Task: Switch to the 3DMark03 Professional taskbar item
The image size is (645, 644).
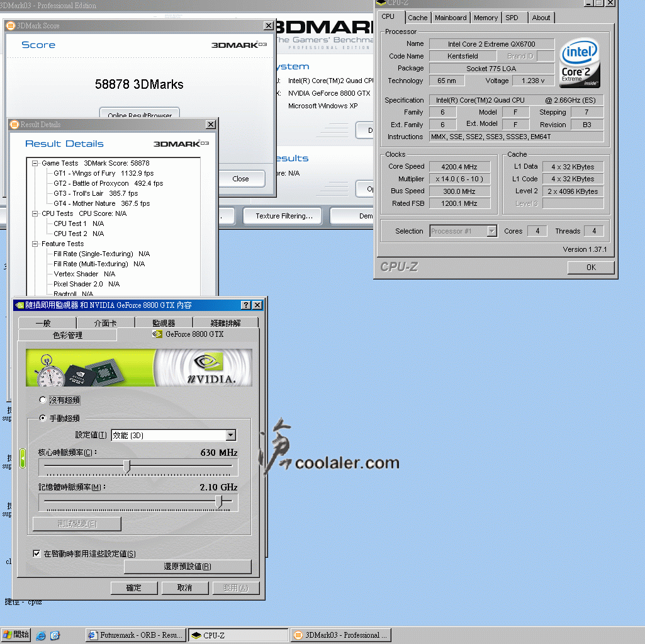Action: pyautogui.click(x=340, y=635)
